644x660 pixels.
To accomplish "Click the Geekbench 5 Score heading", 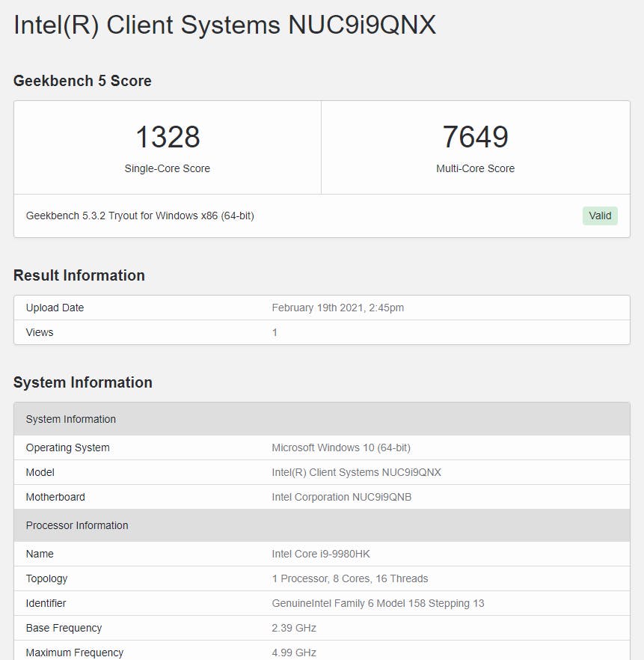I will (82, 81).
